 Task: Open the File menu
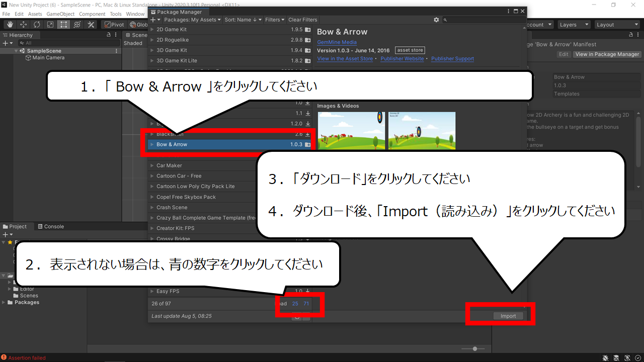(x=6, y=14)
